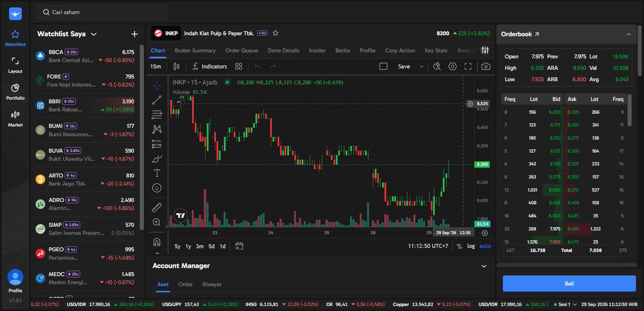Select the pattern drawing tool
The image size is (644, 311).
pos(157,129)
